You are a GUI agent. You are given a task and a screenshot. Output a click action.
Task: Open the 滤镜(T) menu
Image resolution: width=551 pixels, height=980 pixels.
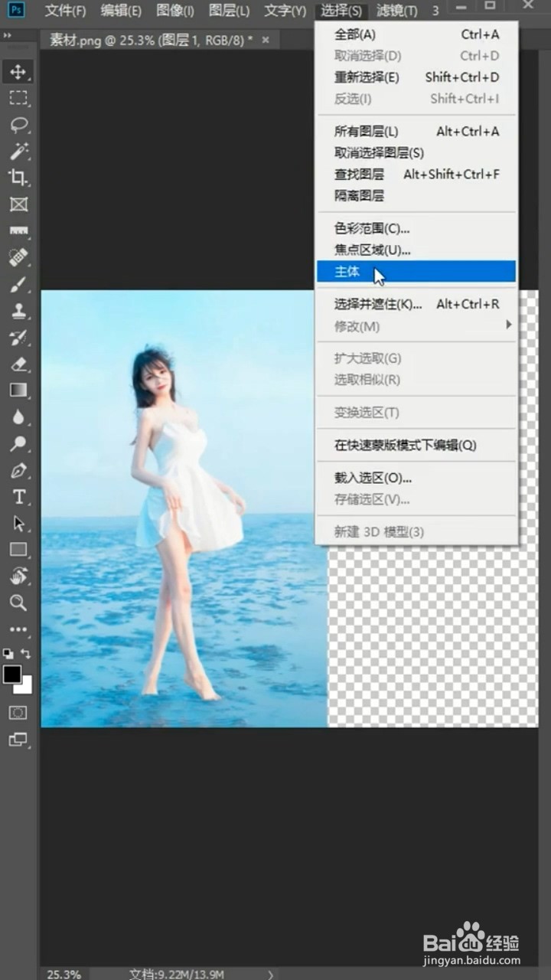click(397, 11)
